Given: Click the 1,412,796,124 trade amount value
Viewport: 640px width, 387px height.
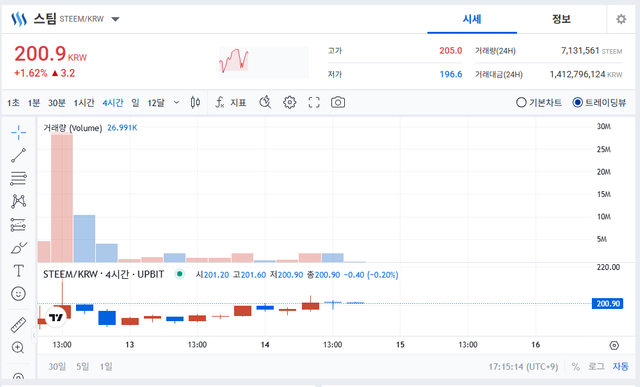Looking at the screenshot, I should coord(577,74).
